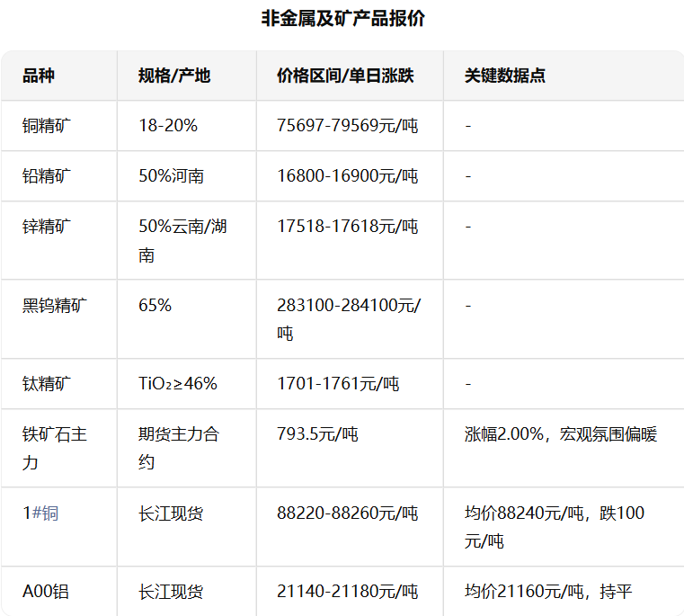This screenshot has width=684, height=616.
Task: Click the 锌精矿 product name
Action: click(47, 227)
